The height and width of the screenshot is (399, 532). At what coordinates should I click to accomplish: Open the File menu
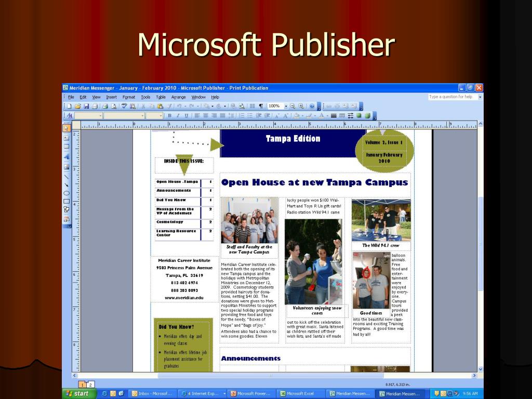(x=71, y=97)
